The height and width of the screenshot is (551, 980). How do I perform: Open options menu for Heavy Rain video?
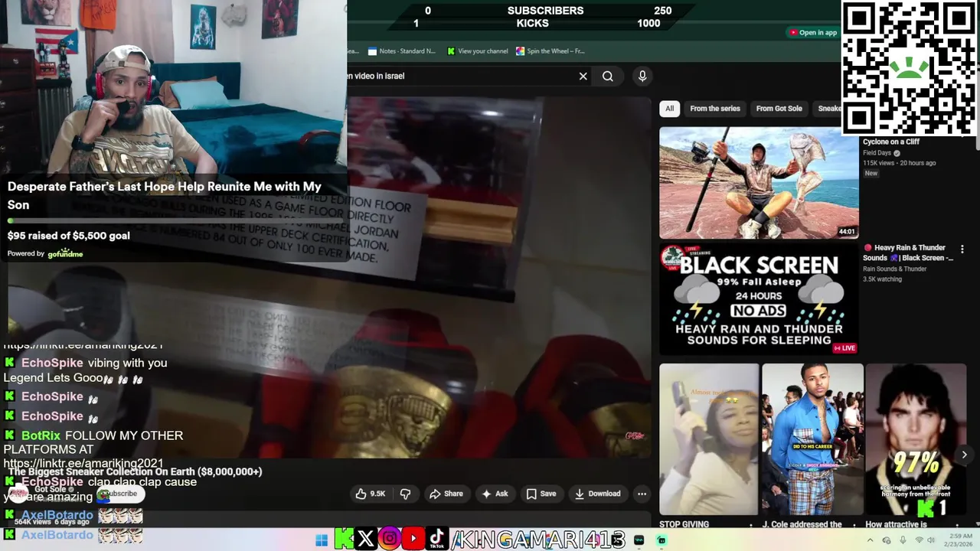[962, 249]
